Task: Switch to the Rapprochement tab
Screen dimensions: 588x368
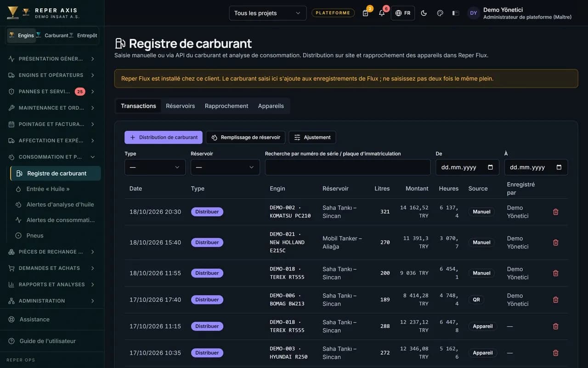Action: 226,106
